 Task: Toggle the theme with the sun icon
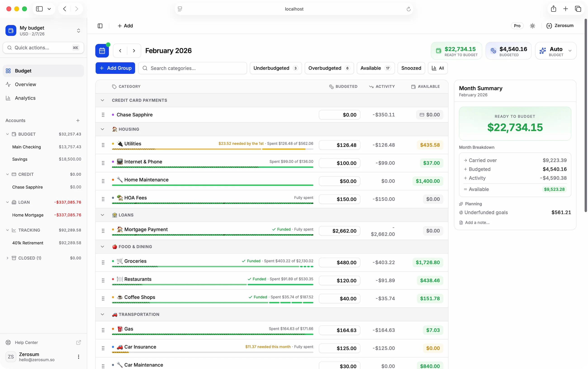532,26
